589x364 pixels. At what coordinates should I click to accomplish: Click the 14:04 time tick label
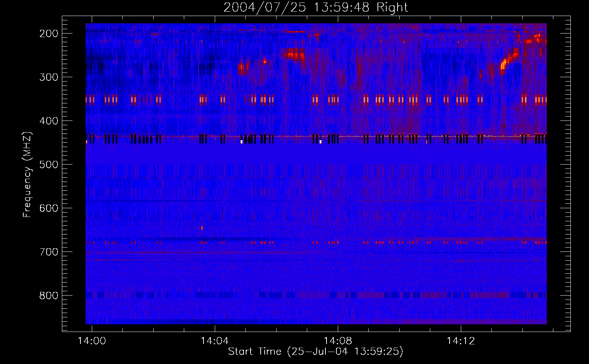click(x=215, y=341)
